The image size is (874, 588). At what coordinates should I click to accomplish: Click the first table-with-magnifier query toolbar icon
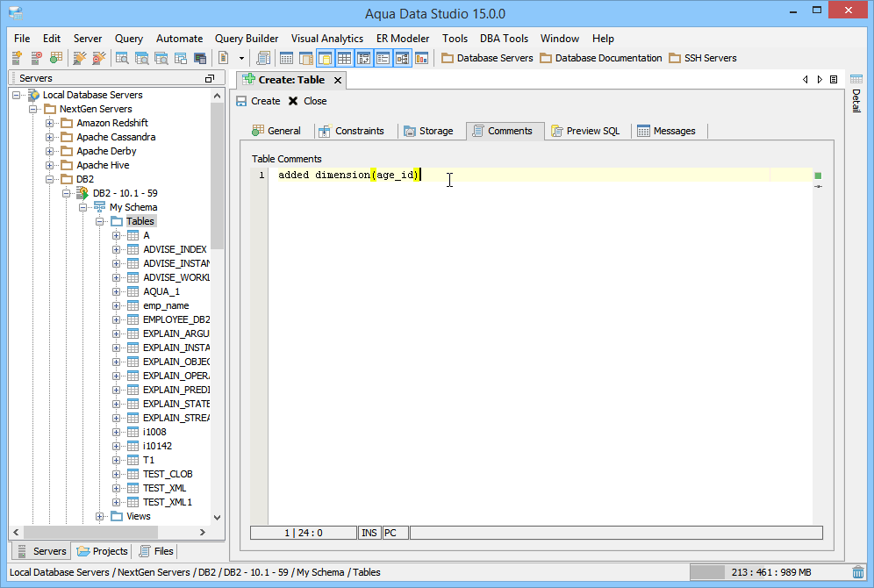coord(122,58)
